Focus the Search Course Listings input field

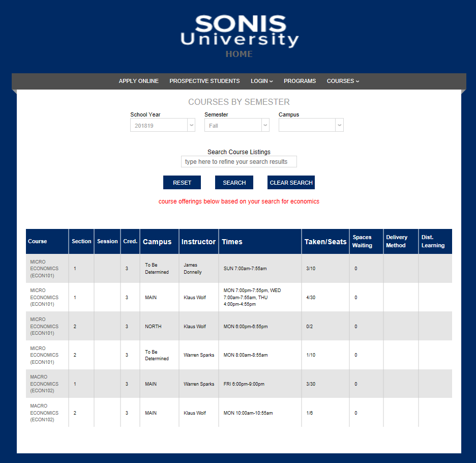(x=239, y=162)
